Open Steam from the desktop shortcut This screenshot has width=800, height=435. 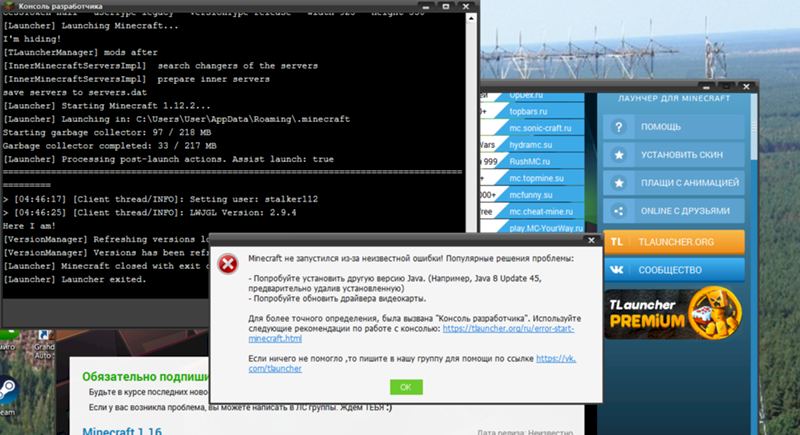coord(6,390)
